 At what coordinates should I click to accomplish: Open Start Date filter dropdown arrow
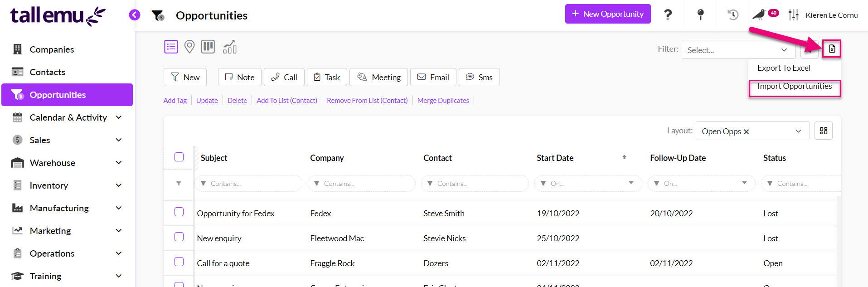point(631,183)
